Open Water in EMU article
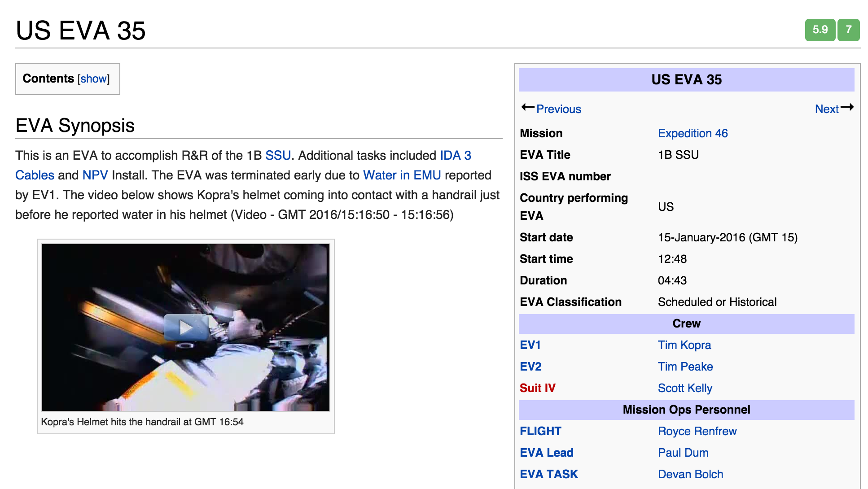The width and height of the screenshot is (868, 489). coord(402,175)
